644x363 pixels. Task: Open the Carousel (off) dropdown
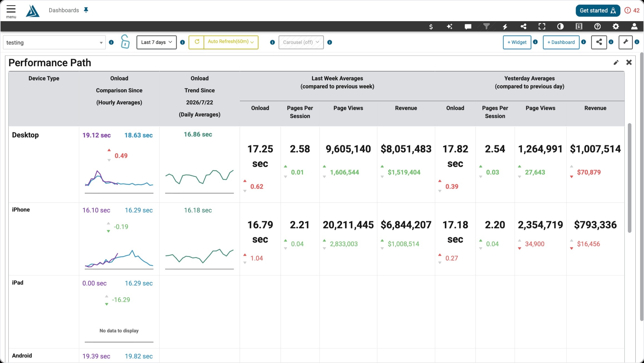pos(301,42)
